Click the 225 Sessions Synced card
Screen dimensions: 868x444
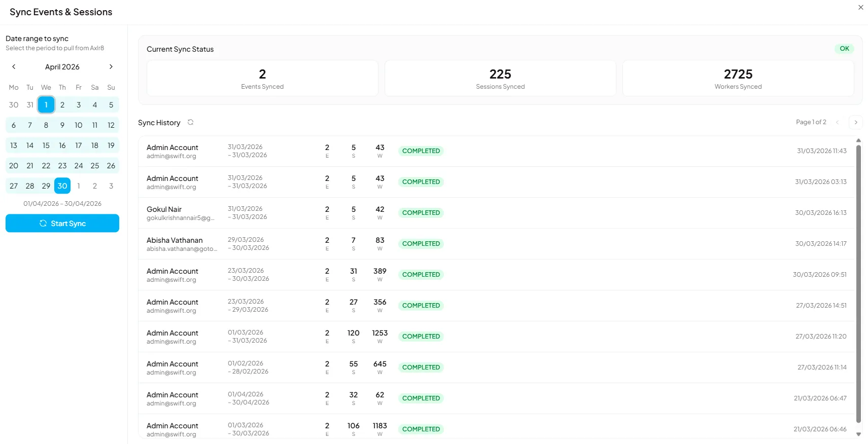(500, 79)
